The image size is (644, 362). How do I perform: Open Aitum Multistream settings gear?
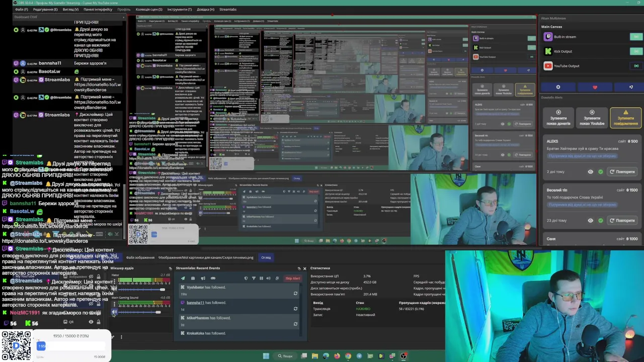point(558,87)
